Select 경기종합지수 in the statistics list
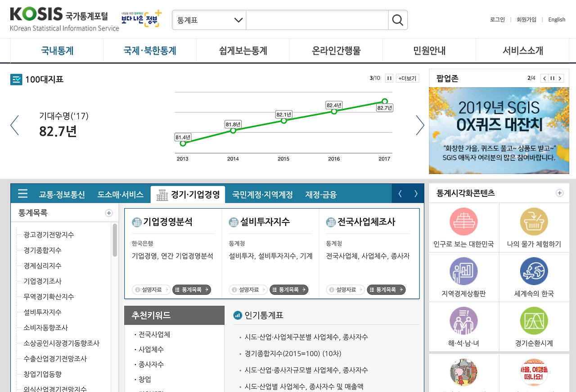576x392 pixels. (x=43, y=250)
